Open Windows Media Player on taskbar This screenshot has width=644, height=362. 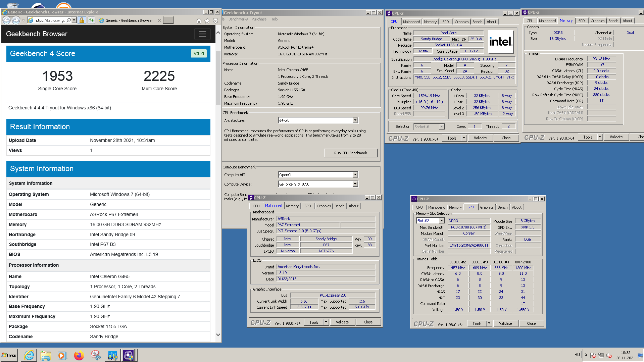[62, 355]
